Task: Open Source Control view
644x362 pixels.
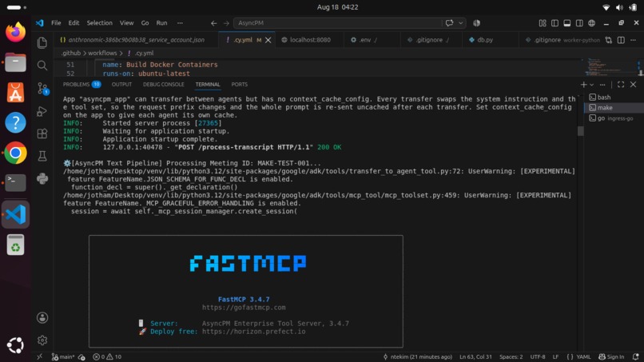Action: pyautogui.click(x=42, y=89)
